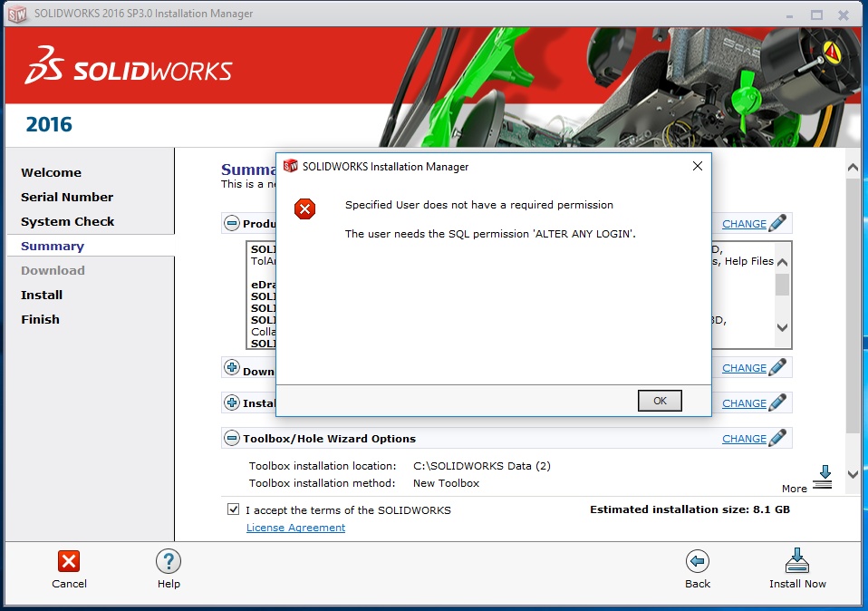Viewport: 868px width, 611px height.
Task: Go to the System Check step
Action: (x=68, y=221)
